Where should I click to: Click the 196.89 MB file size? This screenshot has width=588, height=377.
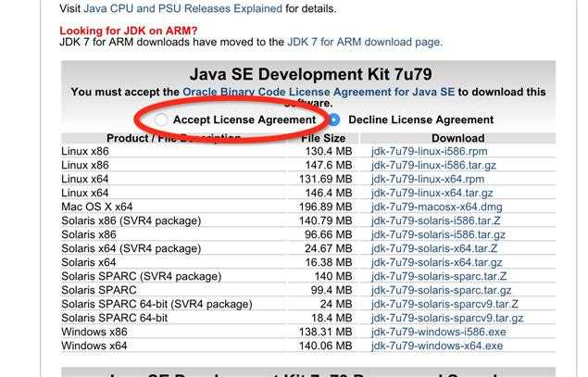(x=326, y=207)
